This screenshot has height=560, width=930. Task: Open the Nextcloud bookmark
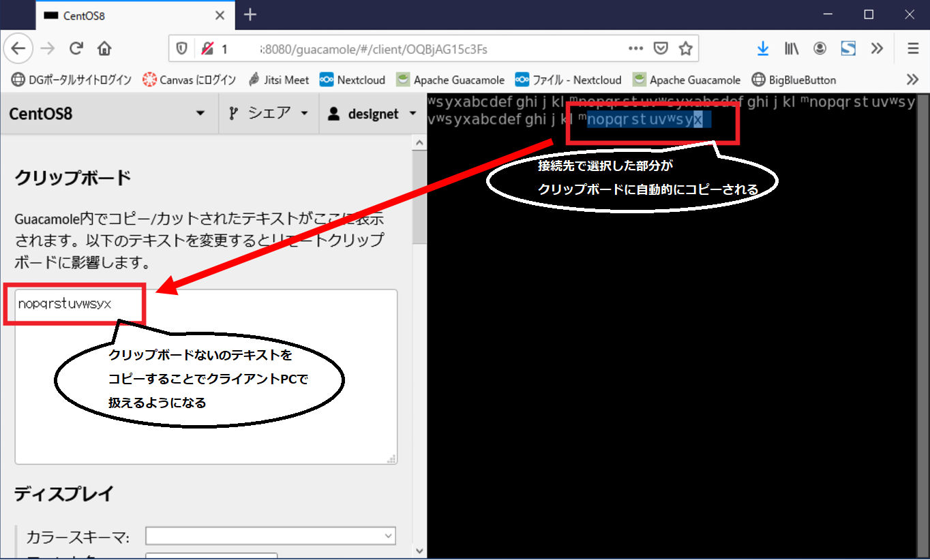click(352, 80)
